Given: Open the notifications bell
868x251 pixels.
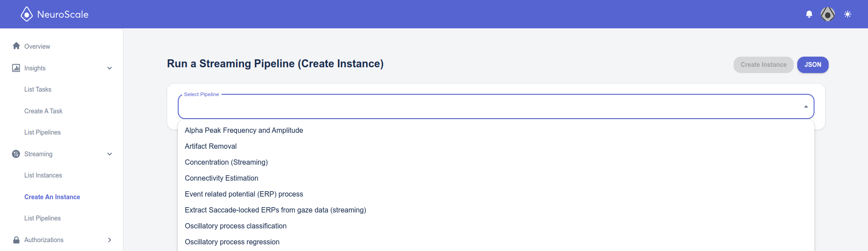Looking at the screenshot, I should [x=809, y=14].
